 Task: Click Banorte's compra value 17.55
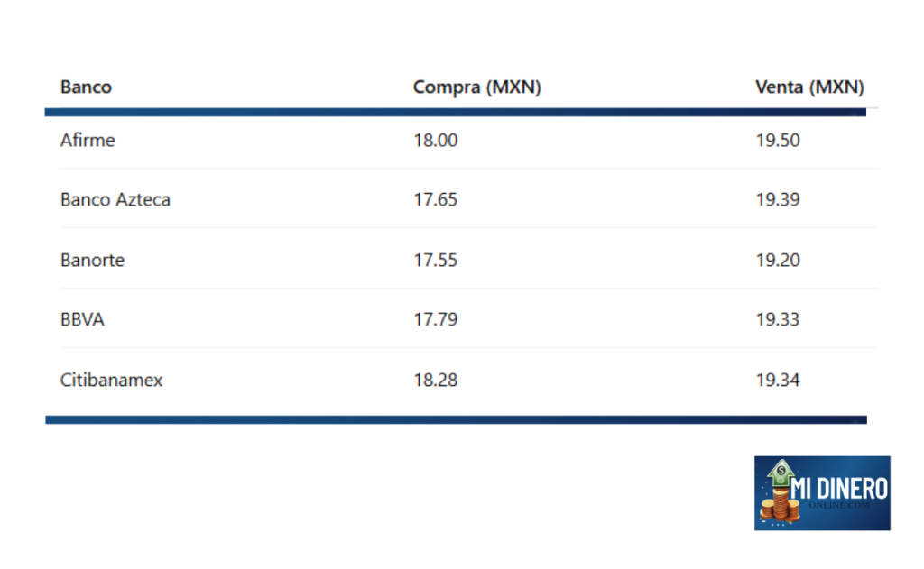pyautogui.click(x=436, y=260)
